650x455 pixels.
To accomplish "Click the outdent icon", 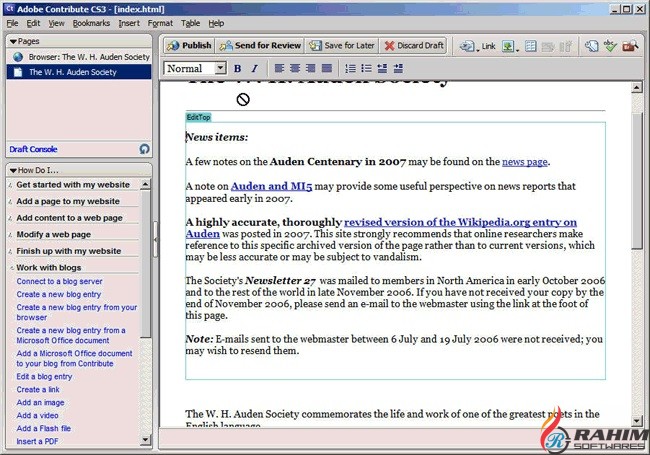I will click(382, 68).
